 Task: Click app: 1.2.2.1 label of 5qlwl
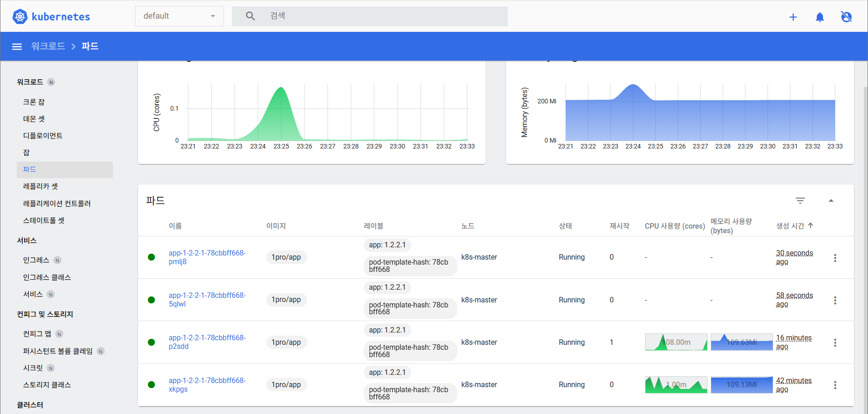(387, 287)
